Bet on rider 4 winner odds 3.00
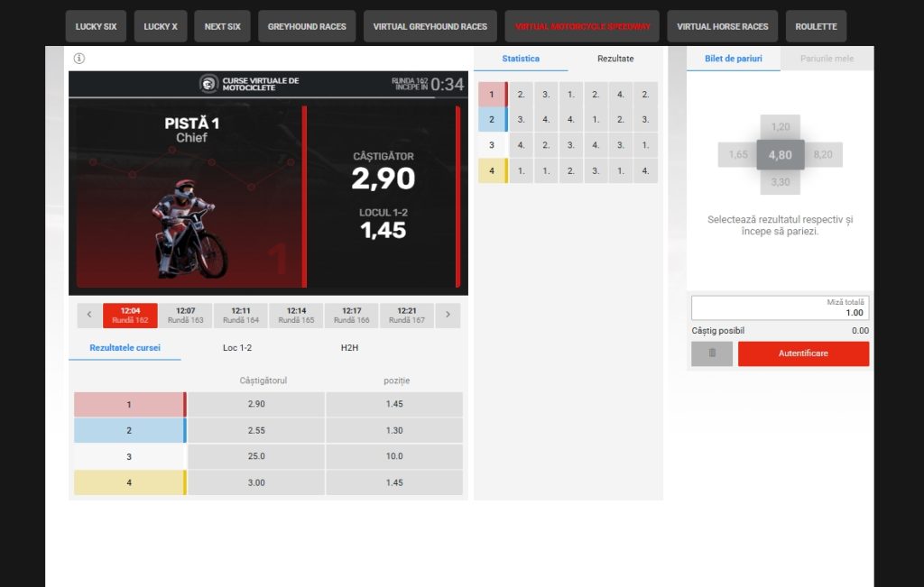 [x=256, y=482]
